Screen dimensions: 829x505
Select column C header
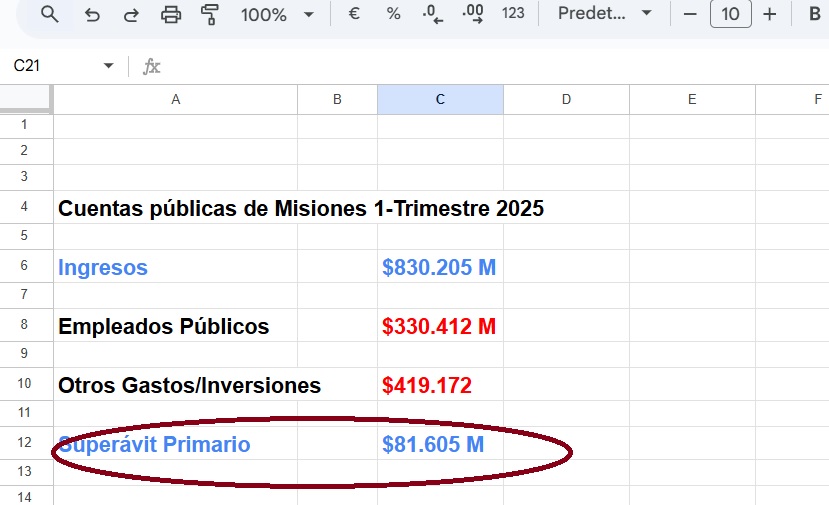(440, 99)
